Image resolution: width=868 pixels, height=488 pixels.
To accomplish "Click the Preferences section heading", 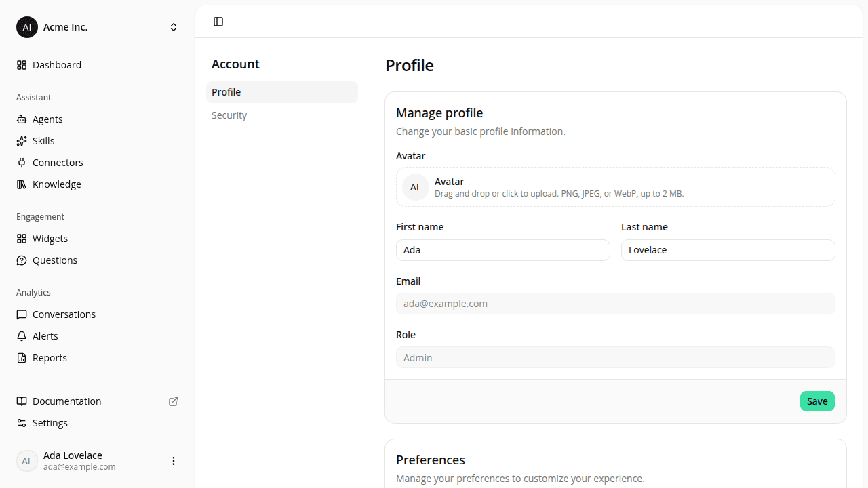I will [x=431, y=460].
